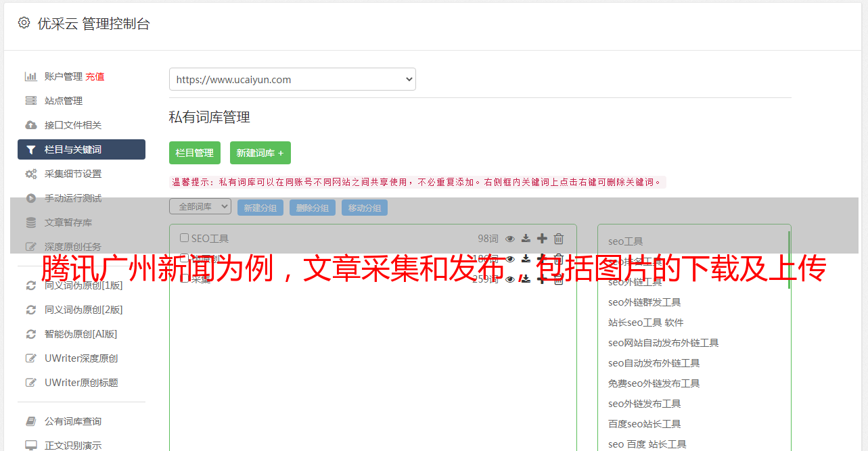Open 账户管理 in the sidebar
Screen dimensions: 868x451
63,76
